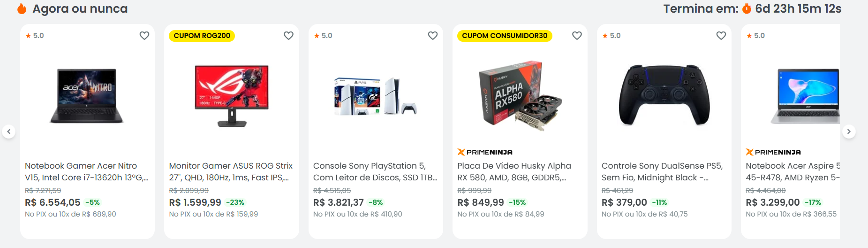Open Acer Nitro V15 notebook image
The width and height of the screenshot is (868, 248).
point(87,96)
